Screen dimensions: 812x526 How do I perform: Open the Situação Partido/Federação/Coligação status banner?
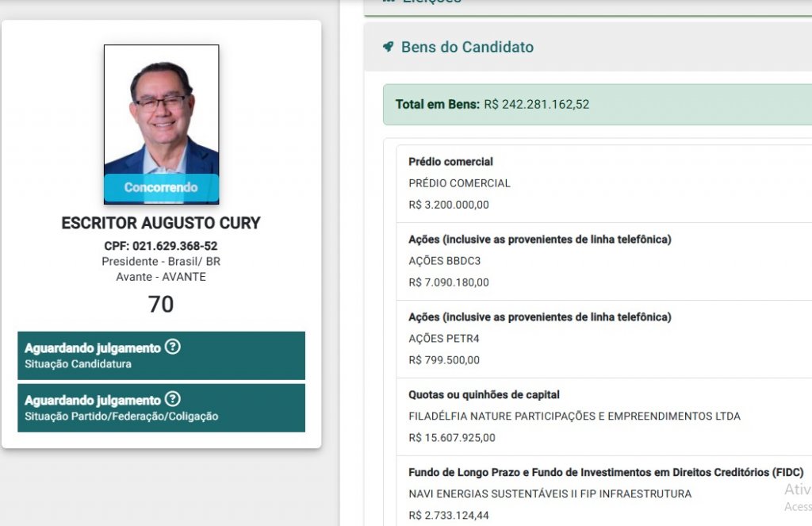[161, 408]
